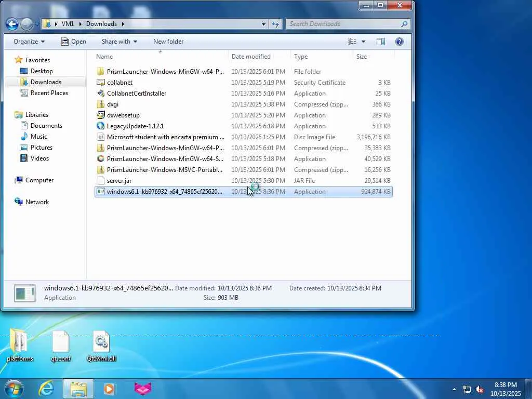
Task: Open the Music library
Action: pyautogui.click(x=34, y=137)
